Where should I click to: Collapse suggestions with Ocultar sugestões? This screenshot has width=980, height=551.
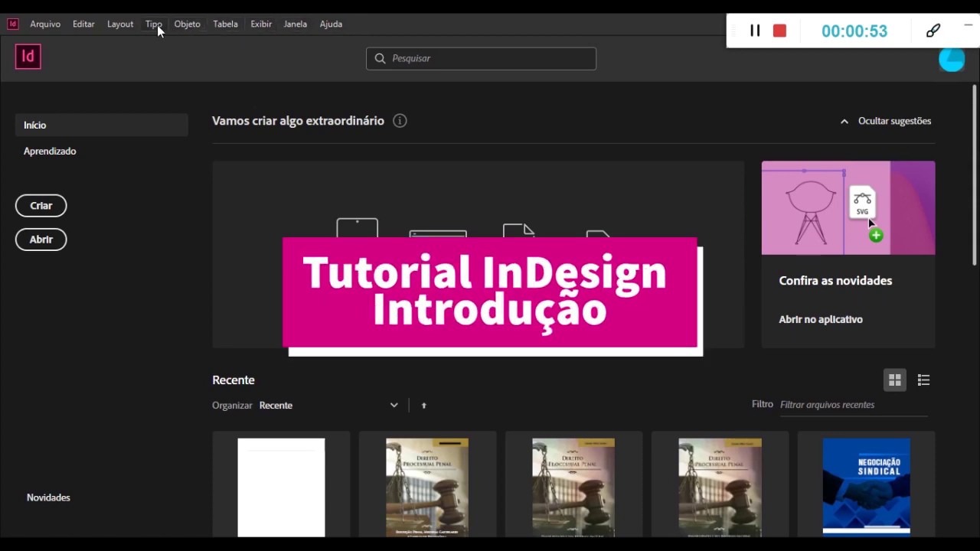pyautogui.click(x=886, y=121)
